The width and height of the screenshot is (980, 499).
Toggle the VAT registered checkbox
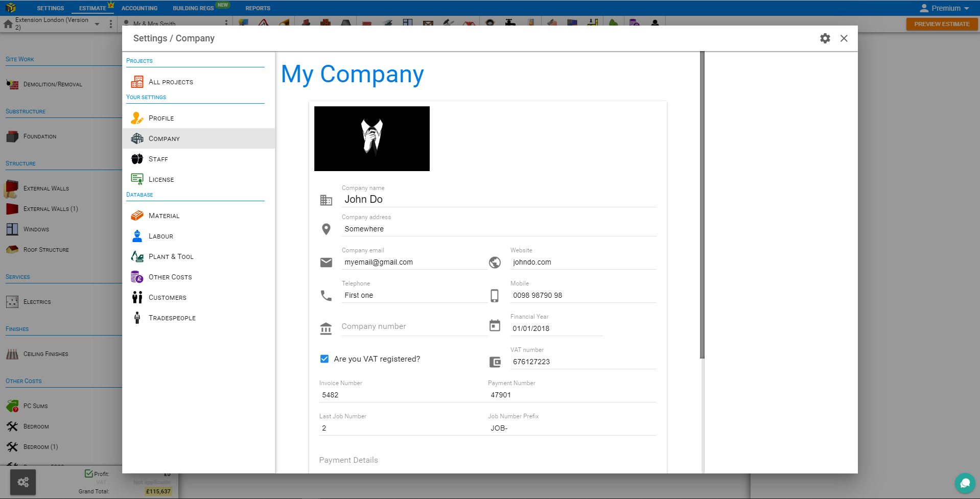[x=324, y=359]
